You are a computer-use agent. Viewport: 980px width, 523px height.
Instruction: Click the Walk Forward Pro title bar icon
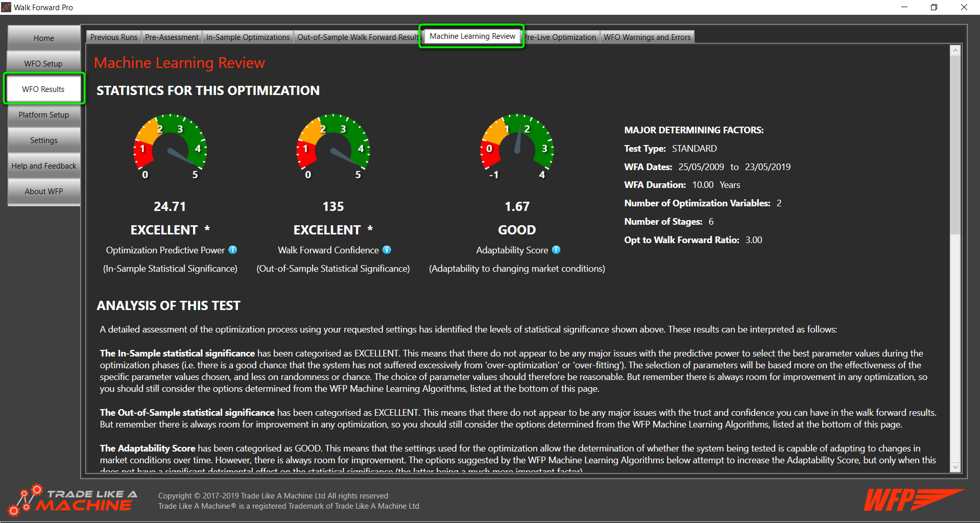pyautogui.click(x=6, y=7)
